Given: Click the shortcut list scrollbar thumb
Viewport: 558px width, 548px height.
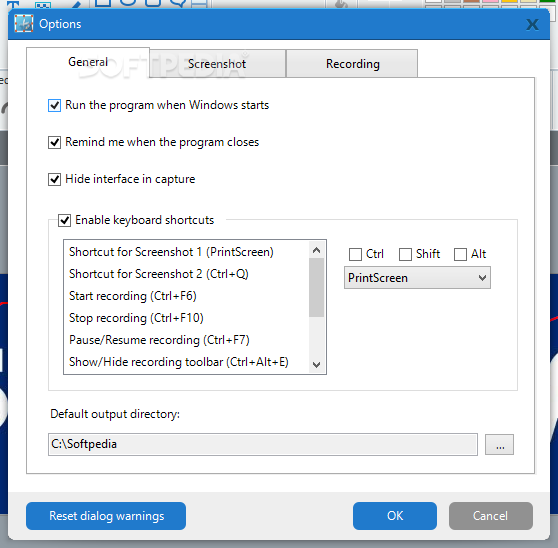Looking at the screenshot, I should [316, 288].
